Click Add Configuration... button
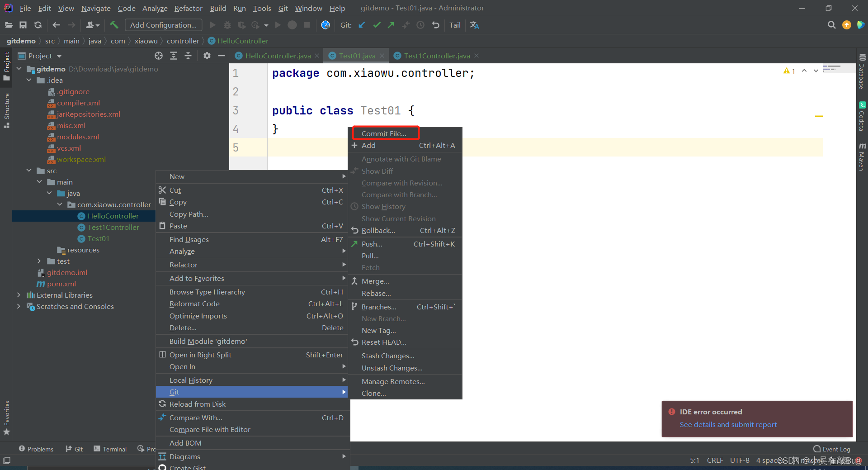The image size is (868, 470). pyautogui.click(x=163, y=25)
